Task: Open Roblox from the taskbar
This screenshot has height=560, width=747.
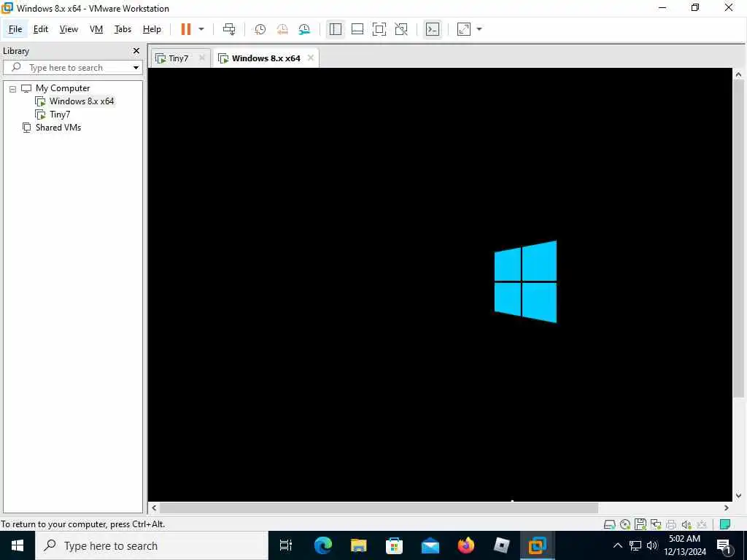Action: [x=502, y=545]
